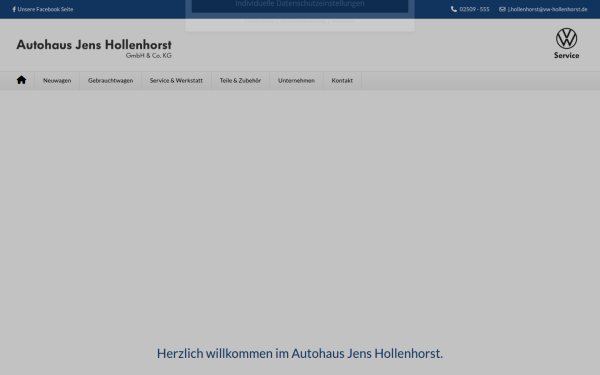The image size is (600, 375).
Task: Open the Teile & Zubehör menu
Action: pyautogui.click(x=240, y=81)
